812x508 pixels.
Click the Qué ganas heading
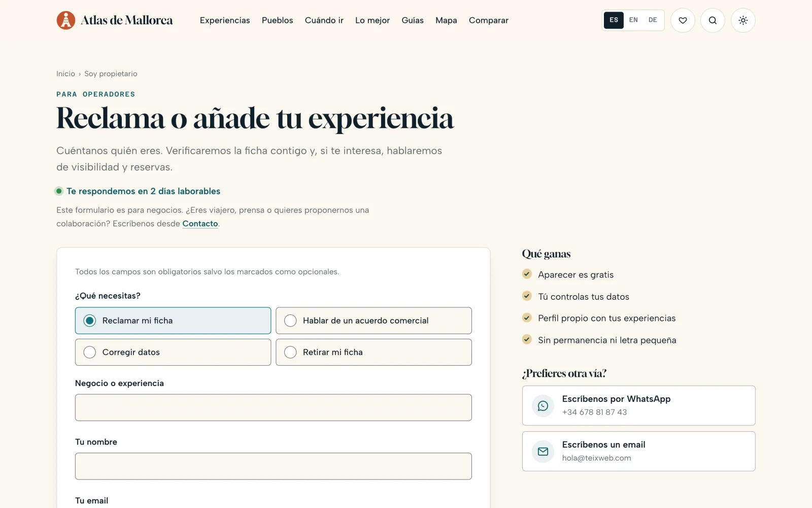coord(546,253)
